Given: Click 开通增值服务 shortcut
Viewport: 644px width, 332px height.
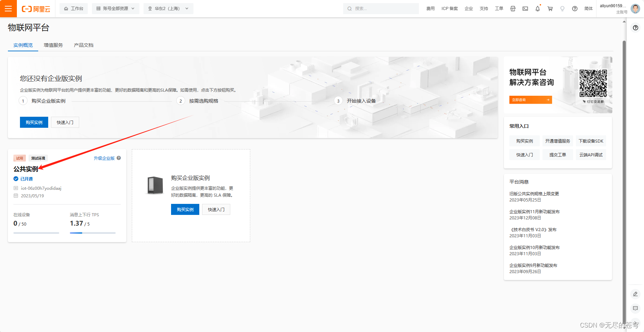Looking at the screenshot, I should click(x=558, y=141).
